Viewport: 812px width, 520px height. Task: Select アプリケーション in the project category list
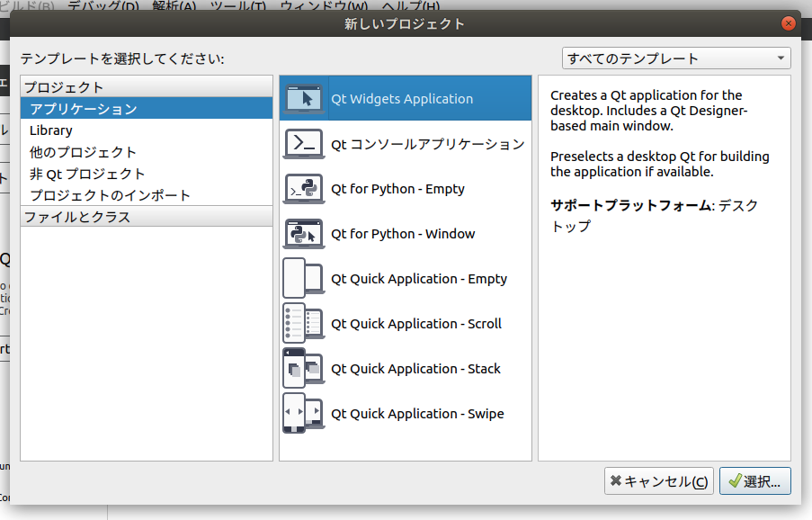(x=84, y=109)
